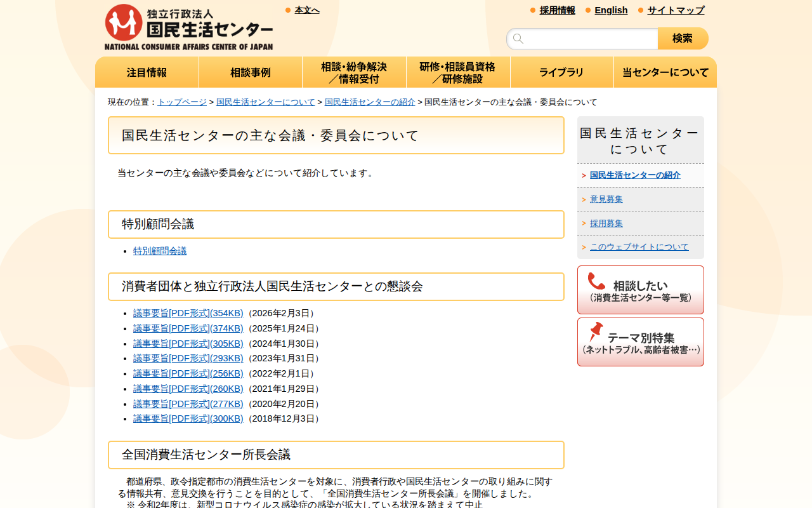This screenshot has width=812, height=508.
Task: Click the red phone consultation banner
Action: click(x=640, y=290)
